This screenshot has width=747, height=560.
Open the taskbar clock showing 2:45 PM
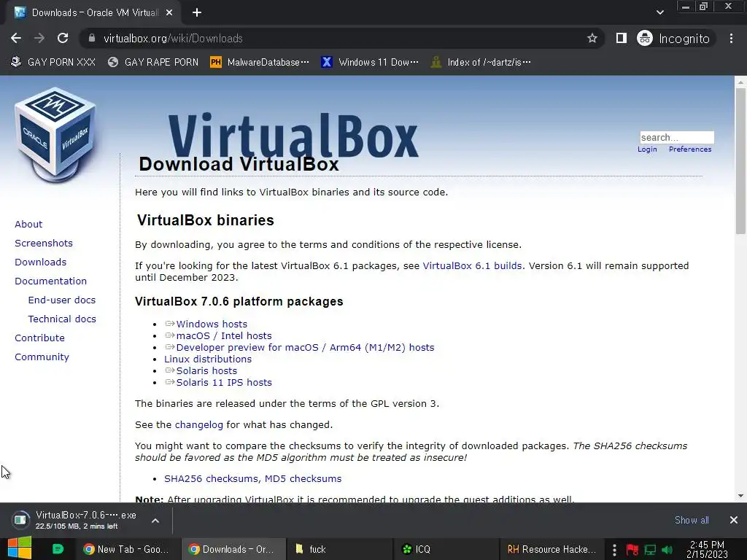pyautogui.click(x=707, y=549)
